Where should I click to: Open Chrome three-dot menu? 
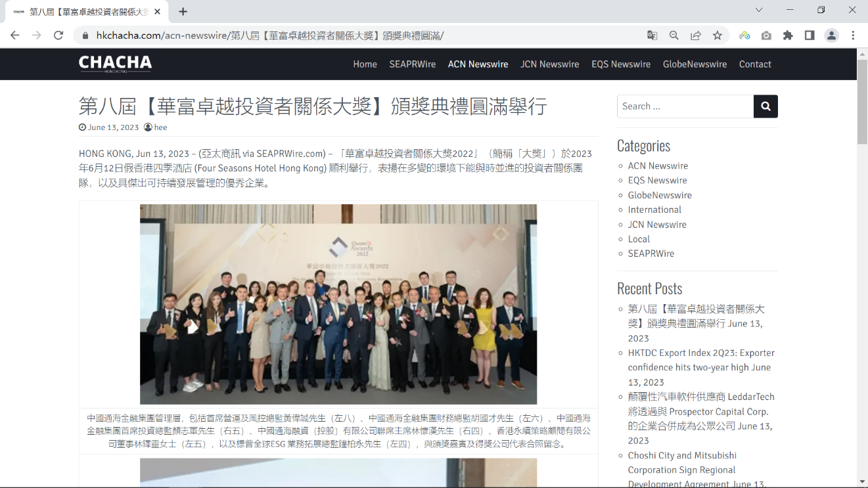(x=853, y=35)
